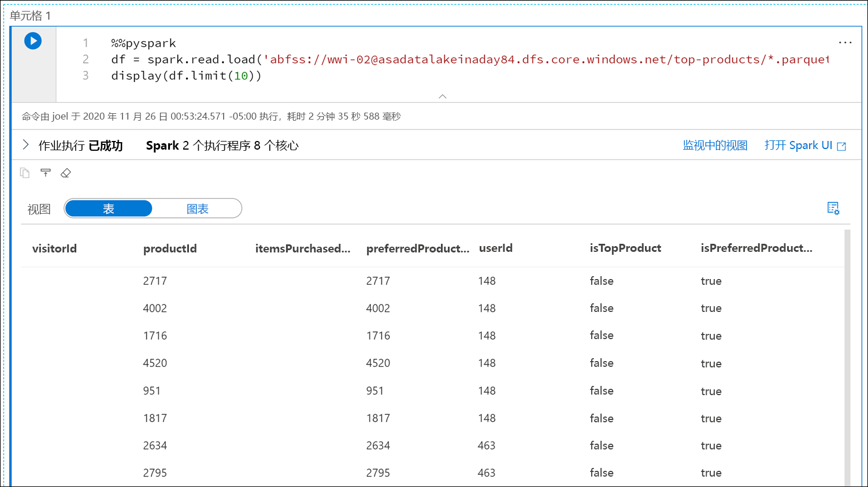The width and height of the screenshot is (868, 487).
Task: Open the cell more options ellipsis
Action: [845, 42]
